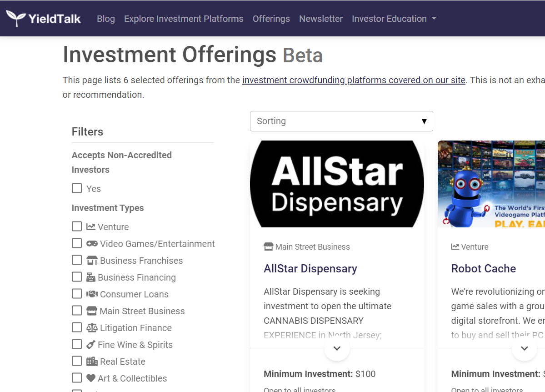Click the Litigation Finance label text
545x392 pixels.
[136, 328]
